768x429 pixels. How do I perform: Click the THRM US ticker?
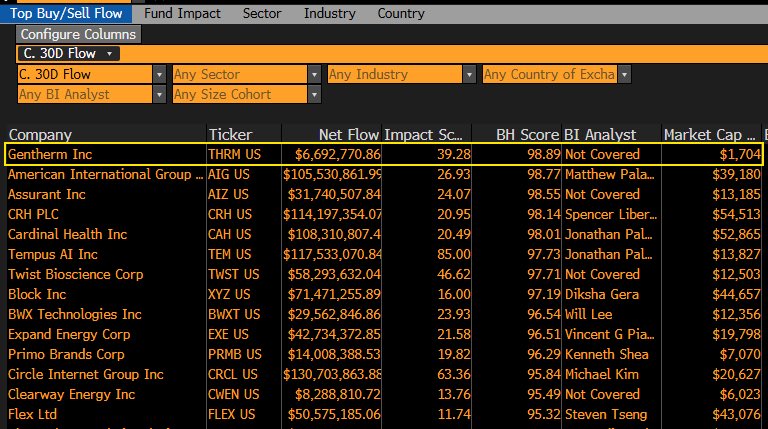(235, 154)
